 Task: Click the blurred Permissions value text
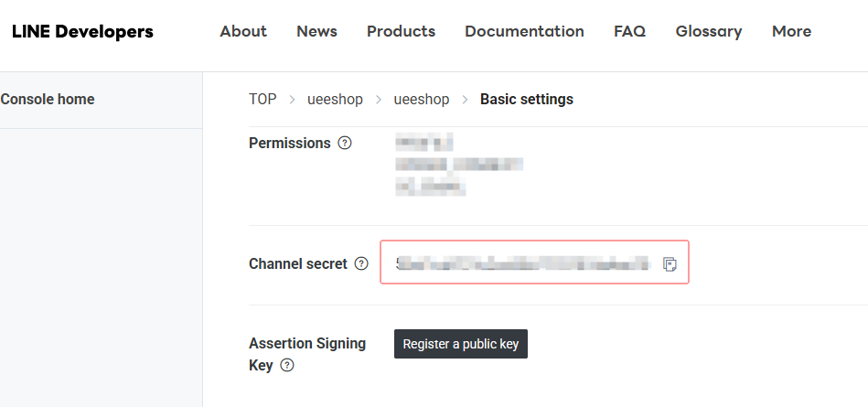coord(458,166)
